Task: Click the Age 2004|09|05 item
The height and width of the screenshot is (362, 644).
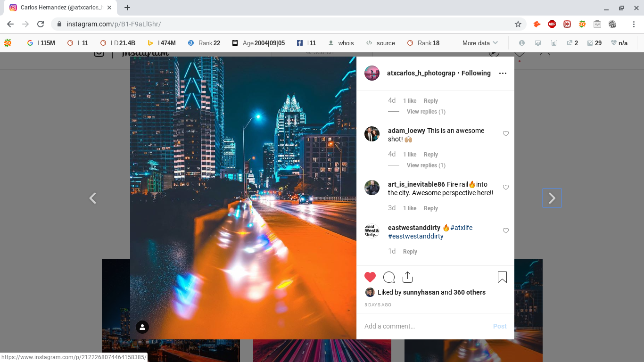Action: click(258, 43)
